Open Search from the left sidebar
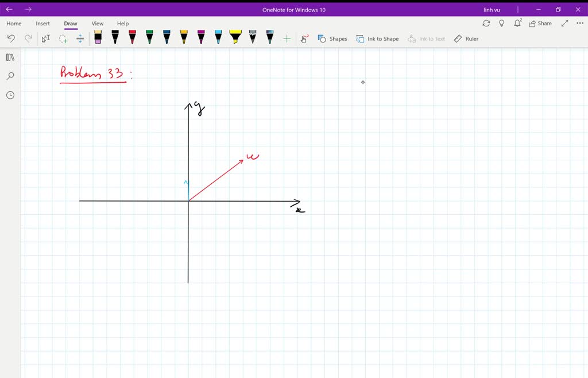This screenshot has height=378, width=588. pyautogui.click(x=10, y=75)
